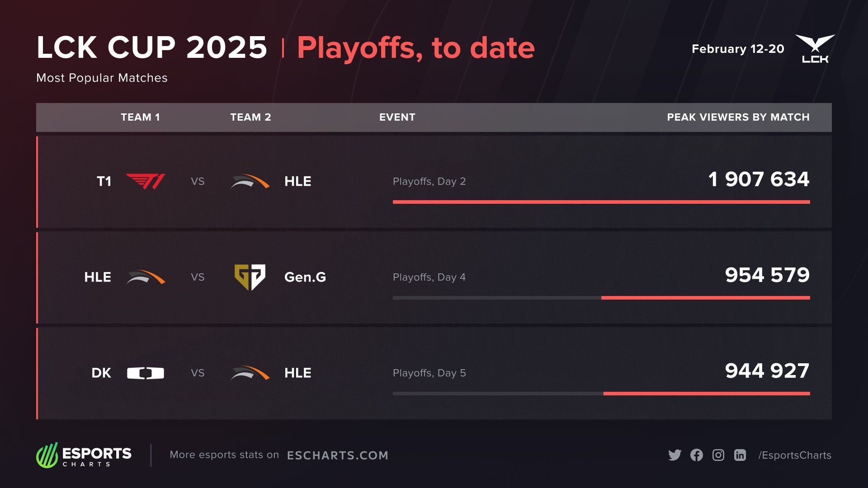
Task: Click the EVENT column header
Action: click(x=397, y=117)
